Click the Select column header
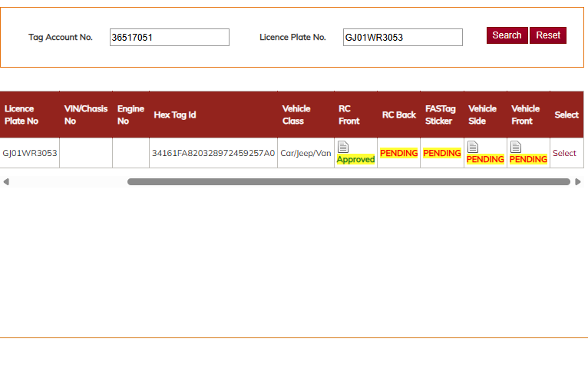This screenshot has height=372, width=588. 567,115
